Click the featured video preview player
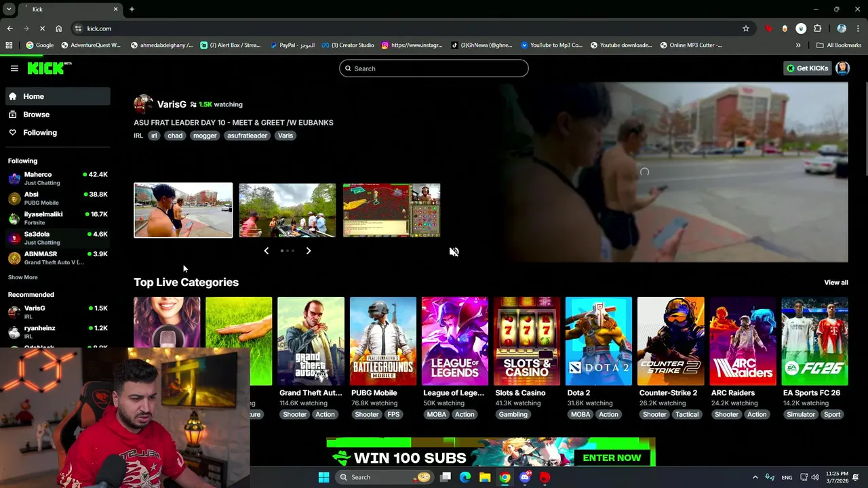Image resolution: width=868 pixels, height=488 pixels. point(674,172)
